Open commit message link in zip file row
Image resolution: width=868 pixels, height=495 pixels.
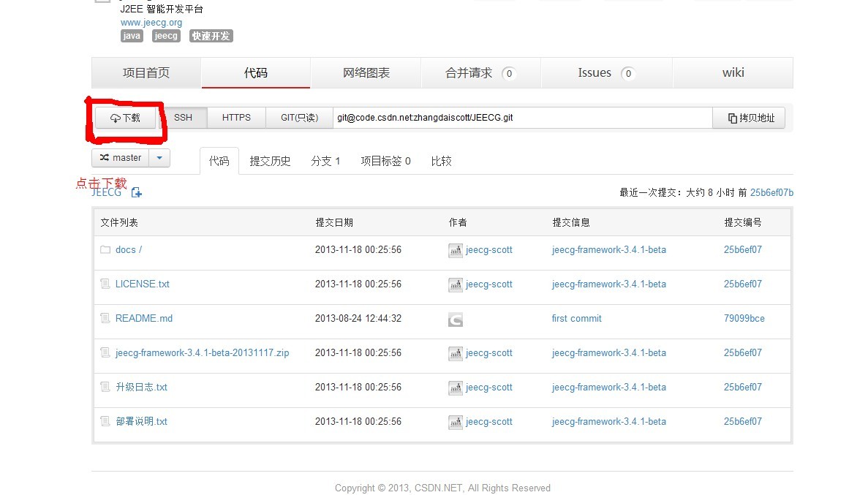point(609,352)
